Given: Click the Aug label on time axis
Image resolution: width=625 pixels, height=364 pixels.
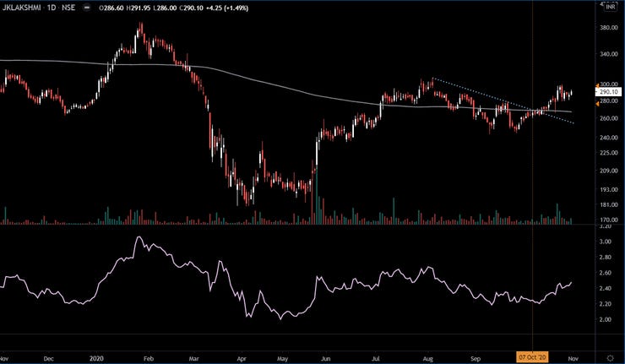Looking at the screenshot, I should pos(427,358).
